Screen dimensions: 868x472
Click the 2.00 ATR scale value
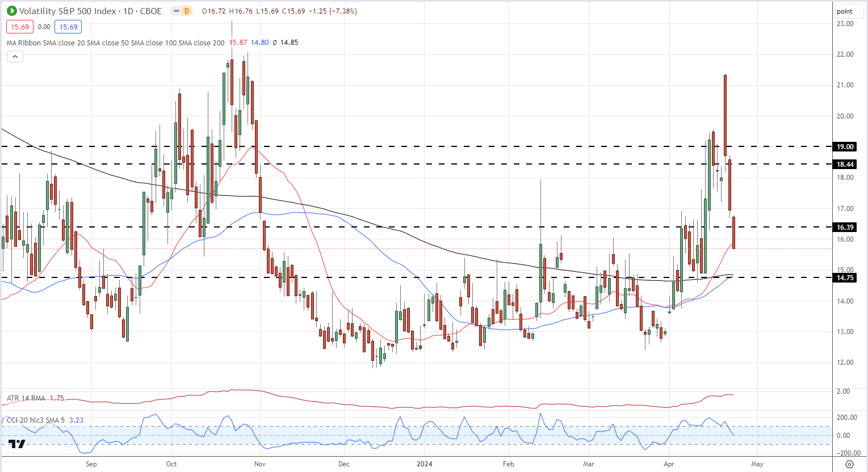pos(843,391)
